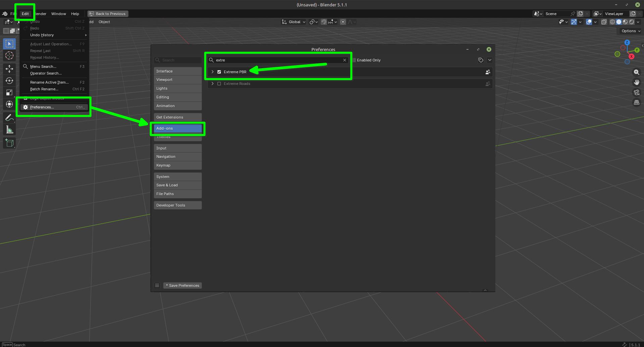Choose the Move tool in toolbar
644x347 pixels.
pyautogui.click(x=9, y=69)
